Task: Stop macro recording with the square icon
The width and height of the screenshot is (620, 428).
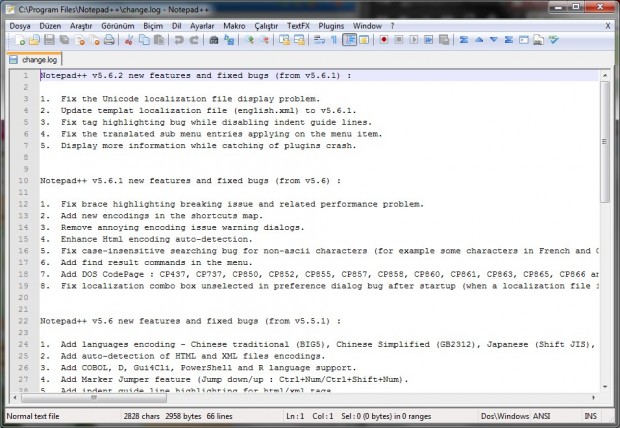Action: pos(399,40)
